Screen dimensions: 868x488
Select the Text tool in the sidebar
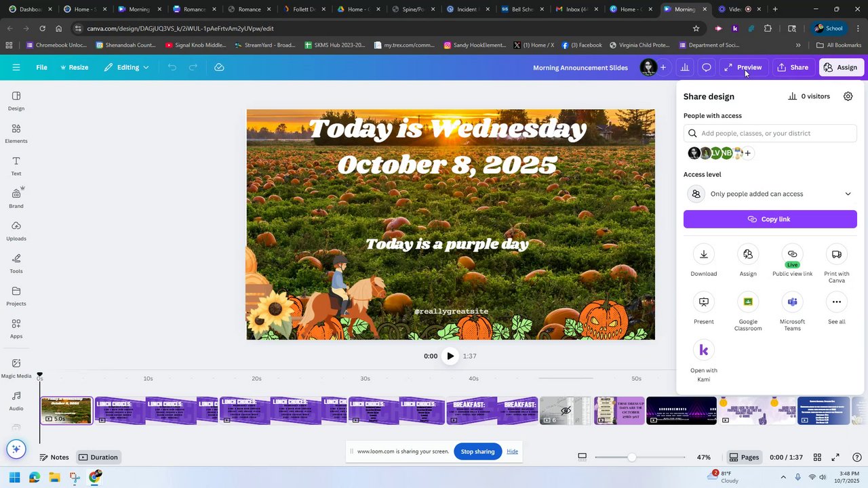coord(16,165)
